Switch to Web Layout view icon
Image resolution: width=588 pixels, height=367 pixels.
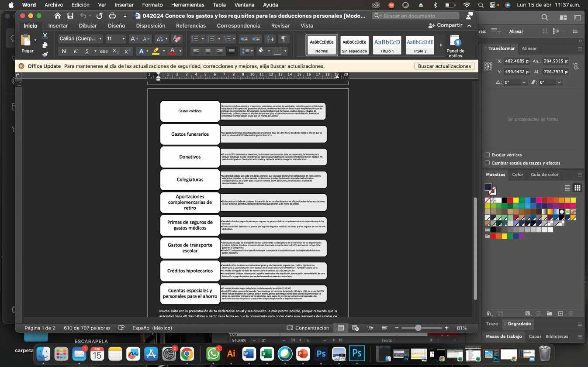pyautogui.click(x=356, y=328)
